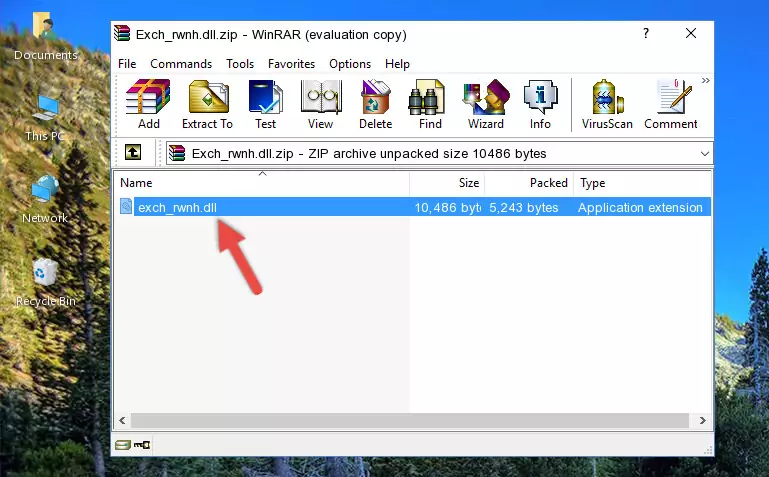Expand hidden toolbar items chevron
The height and width of the screenshot is (477, 769).
click(x=706, y=81)
